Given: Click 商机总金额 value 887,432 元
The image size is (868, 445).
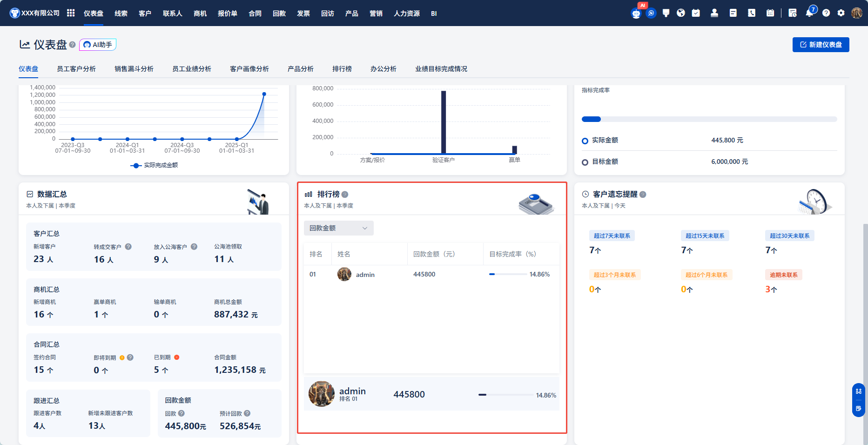Looking at the screenshot, I should pyautogui.click(x=236, y=315).
